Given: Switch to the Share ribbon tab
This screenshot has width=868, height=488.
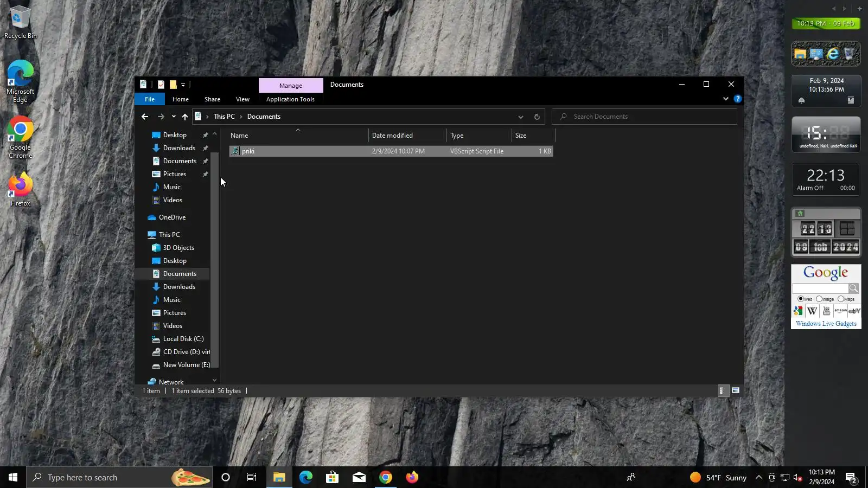Looking at the screenshot, I should pyautogui.click(x=212, y=99).
